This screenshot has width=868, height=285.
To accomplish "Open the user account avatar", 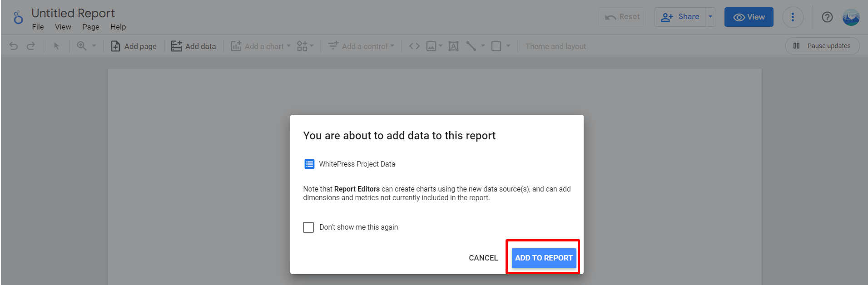I will 851,17.
